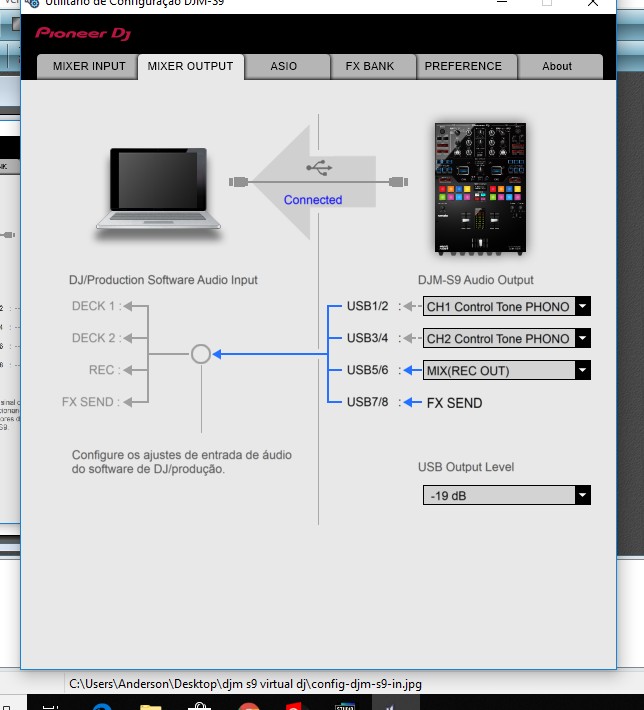Screen dimensions: 644x710
Task: Expand the USB3/4 CH2 Control Tone PHONO dropdown
Action: coord(507,339)
